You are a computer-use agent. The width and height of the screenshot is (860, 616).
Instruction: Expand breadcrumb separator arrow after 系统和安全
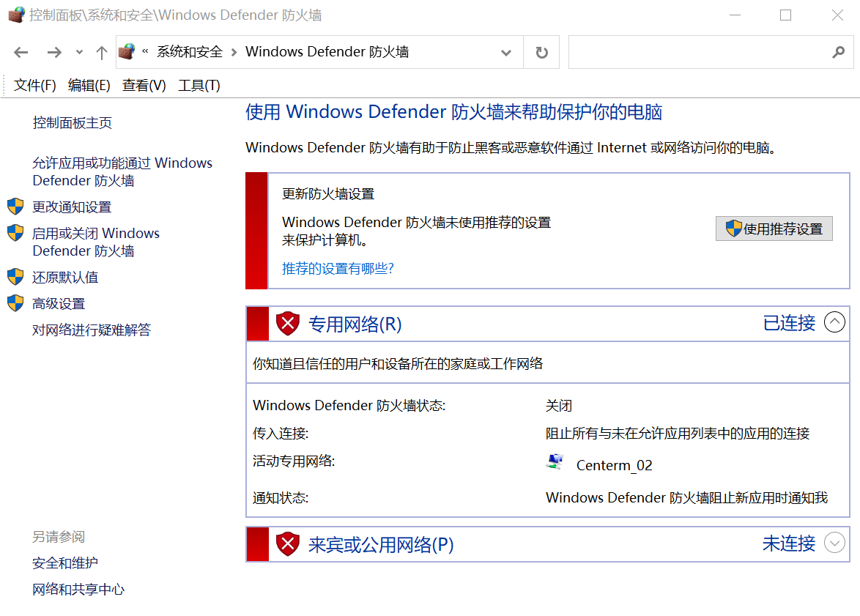234,52
